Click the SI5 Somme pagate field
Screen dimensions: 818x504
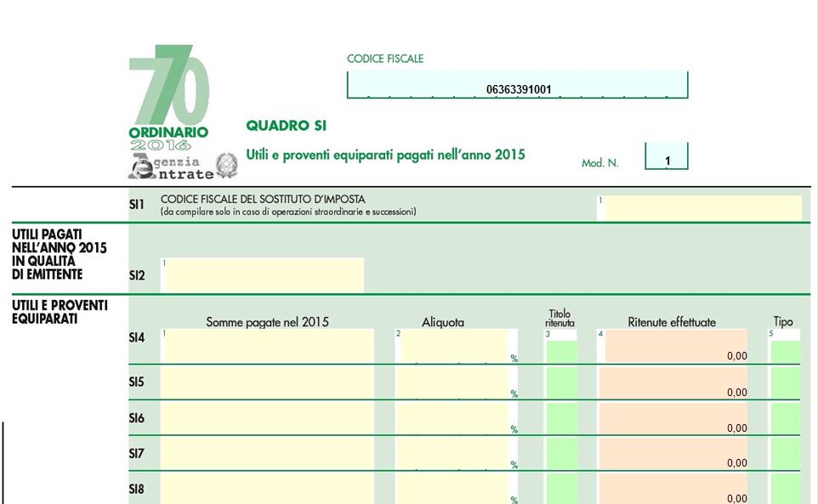267,382
